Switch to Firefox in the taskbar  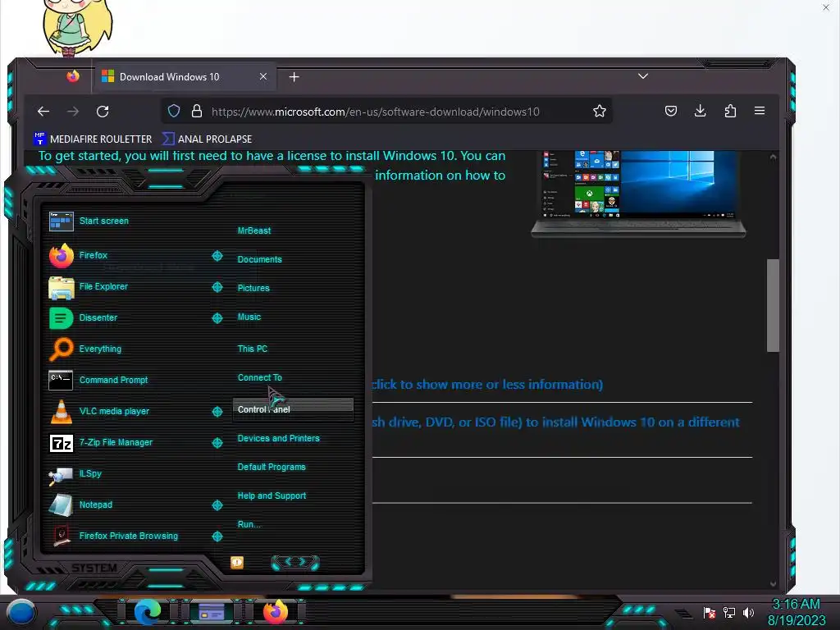(x=276, y=612)
